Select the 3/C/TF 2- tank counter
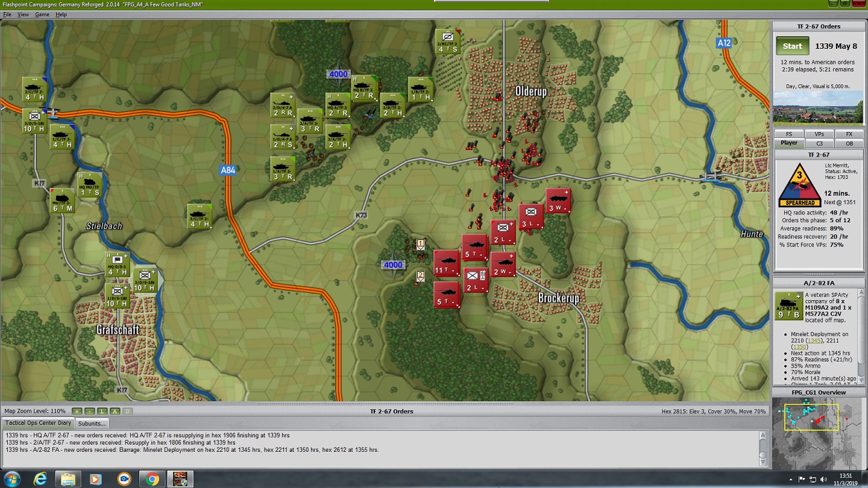Screen dimensions: 868x488 point(200,216)
